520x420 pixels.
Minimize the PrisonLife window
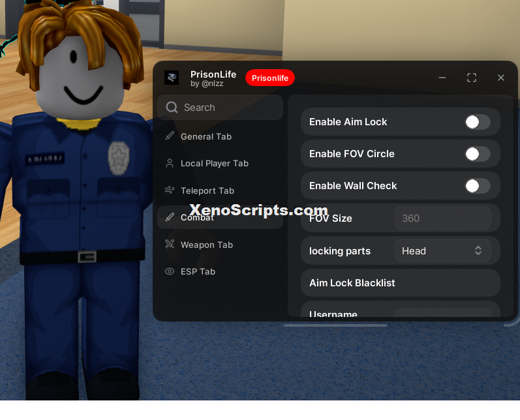(x=442, y=78)
